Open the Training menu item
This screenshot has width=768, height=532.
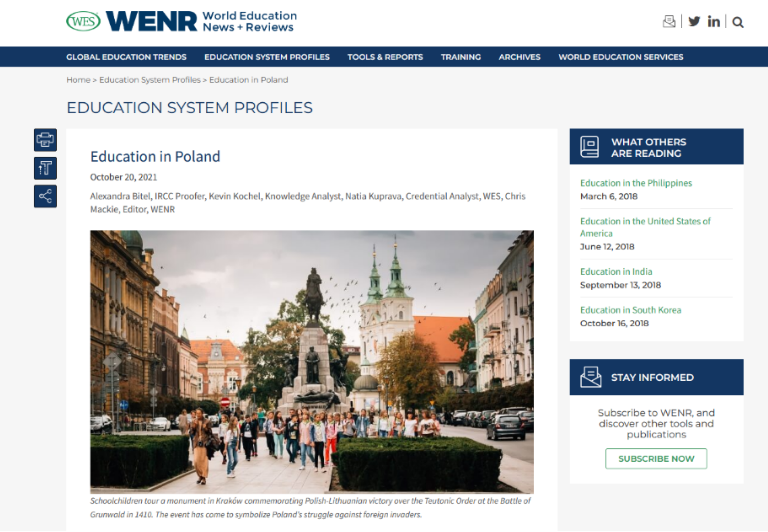(x=461, y=57)
